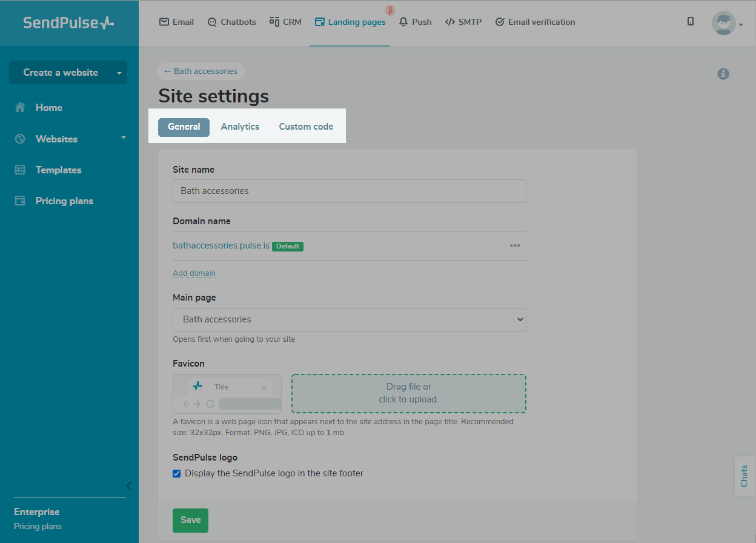This screenshot has height=543, width=756.
Task: Click the favicon browser tab preview
Action: coord(227,394)
